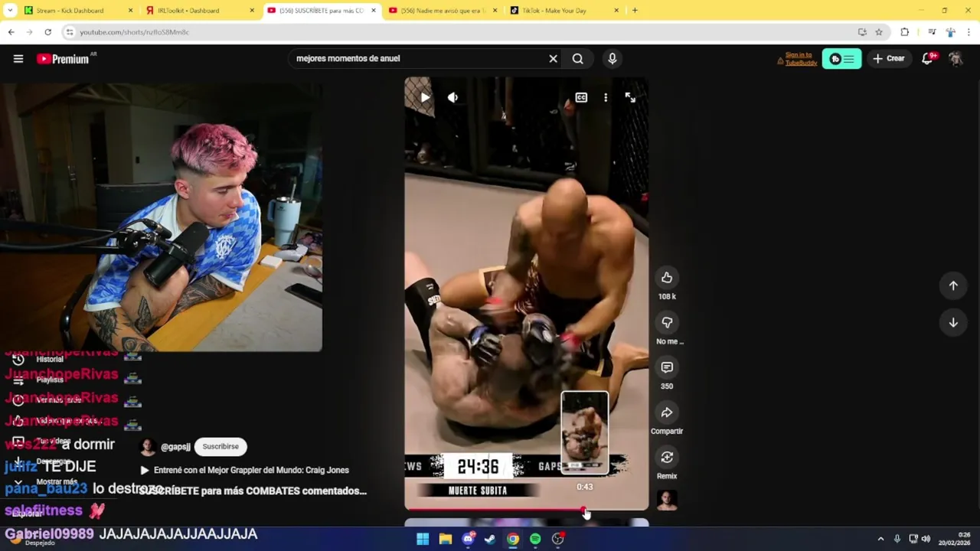The image size is (980, 551).
Task: Open the @gapsjj channel avatar
Action: pyautogui.click(x=148, y=447)
